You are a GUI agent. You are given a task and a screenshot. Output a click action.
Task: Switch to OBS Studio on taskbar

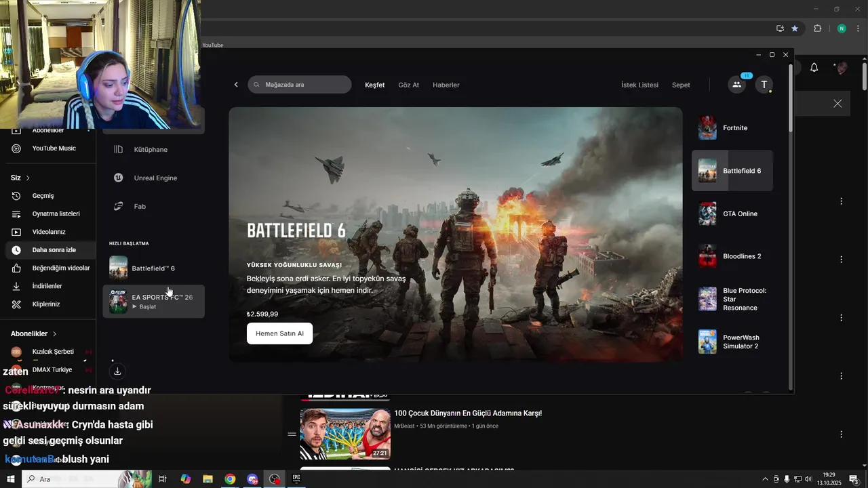[274, 479]
